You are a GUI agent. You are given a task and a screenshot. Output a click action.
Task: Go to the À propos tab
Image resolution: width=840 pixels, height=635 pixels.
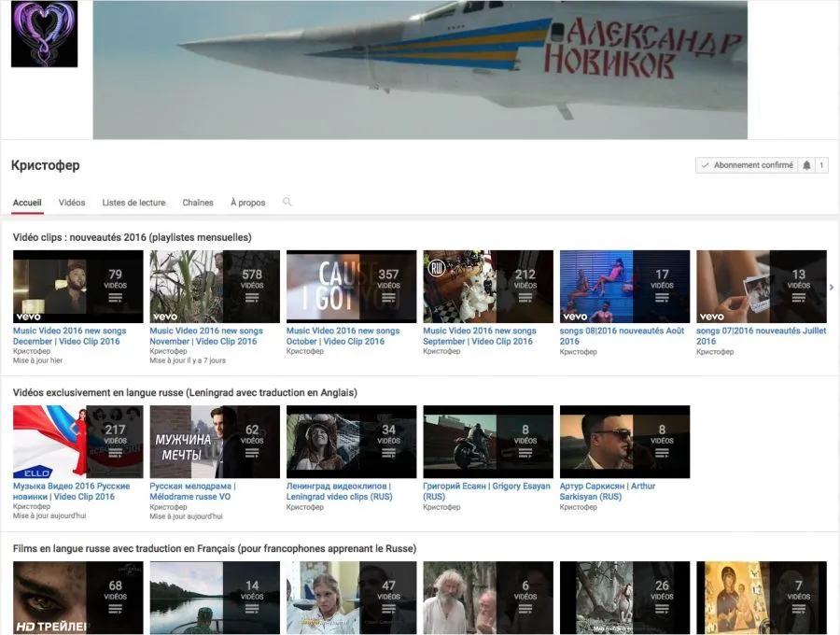click(248, 203)
